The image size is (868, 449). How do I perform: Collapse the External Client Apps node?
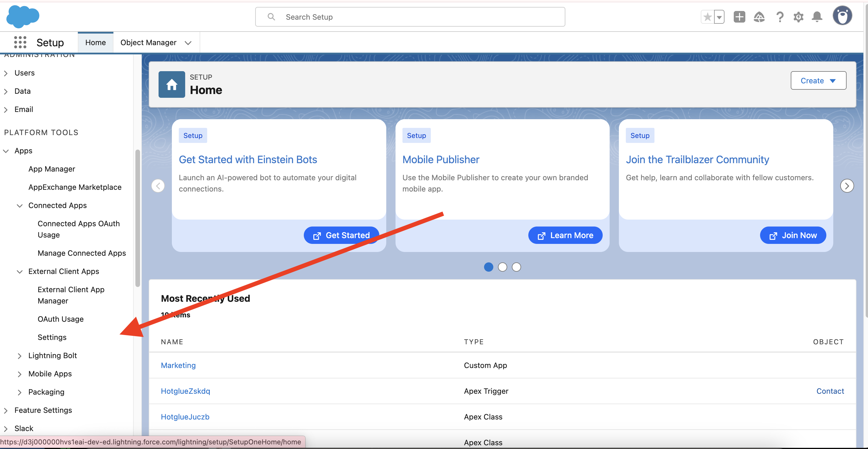coord(20,271)
